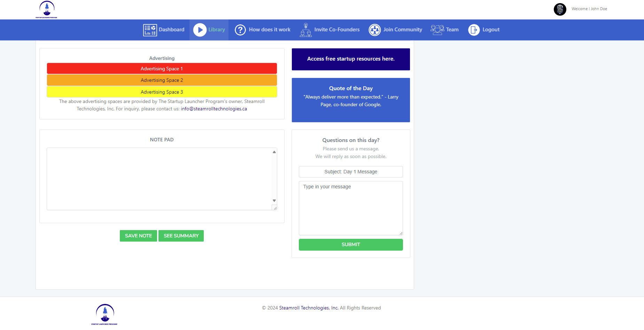Click the rocket logo in header
644x330 pixels.
click(x=47, y=9)
